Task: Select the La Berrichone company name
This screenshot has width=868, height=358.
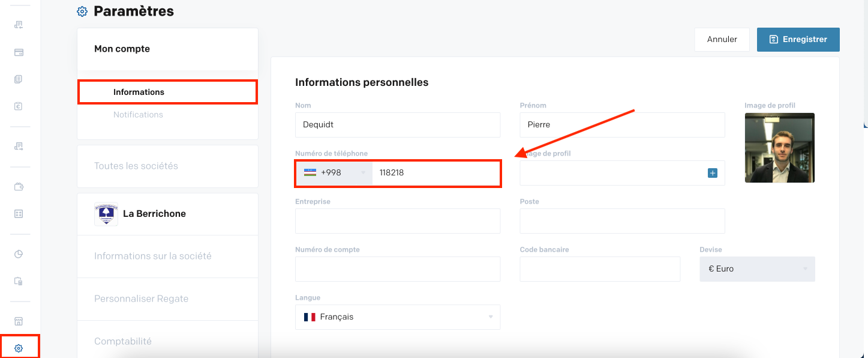Action: coord(154,214)
